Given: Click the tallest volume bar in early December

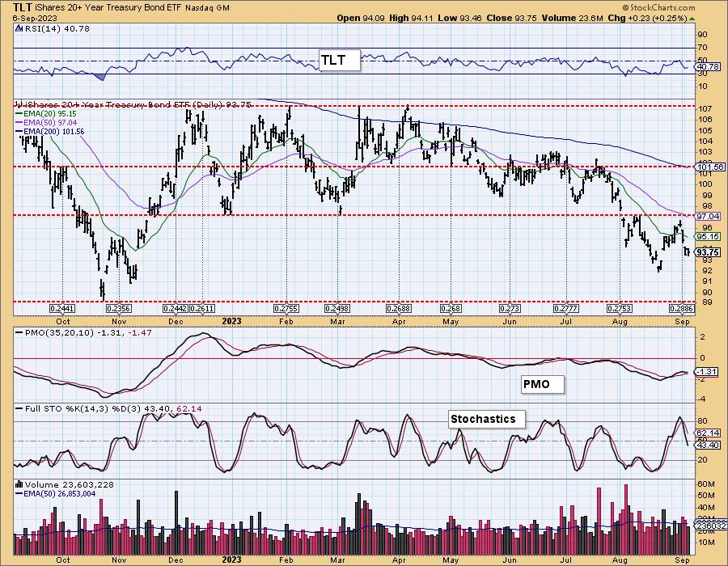Looking at the screenshot, I should tap(176, 522).
